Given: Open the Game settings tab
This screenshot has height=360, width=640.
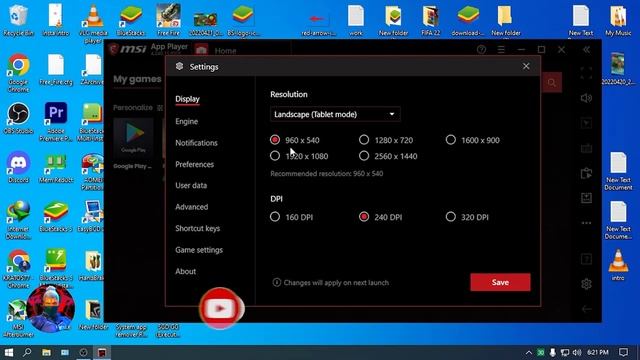Looking at the screenshot, I should click(x=199, y=250).
